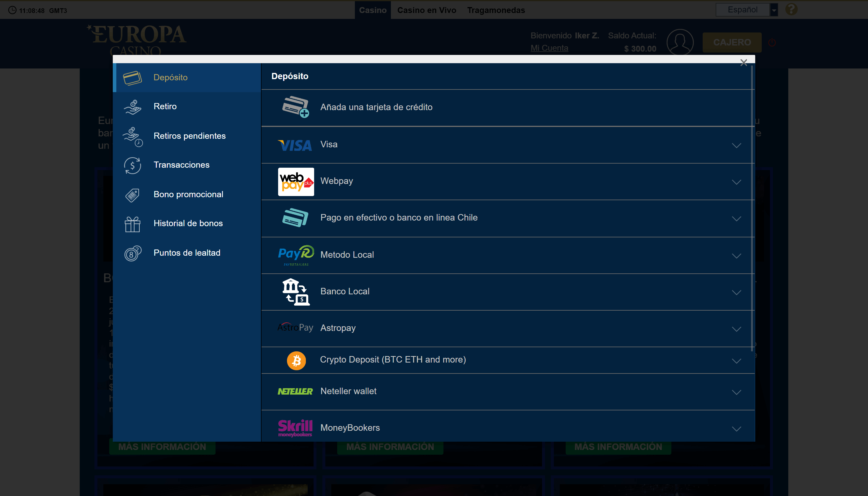Screen dimensions: 868x496
Task: Open Historial de bonos section
Action: pyautogui.click(x=187, y=223)
